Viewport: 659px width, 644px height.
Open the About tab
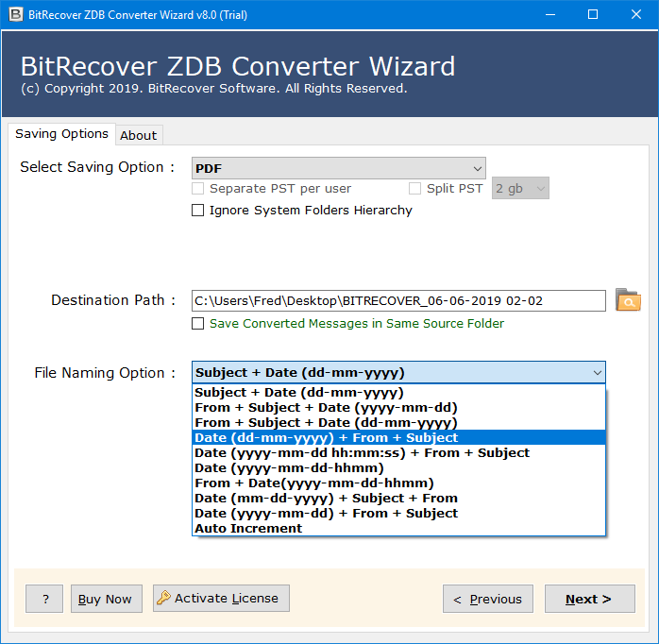tap(138, 135)
